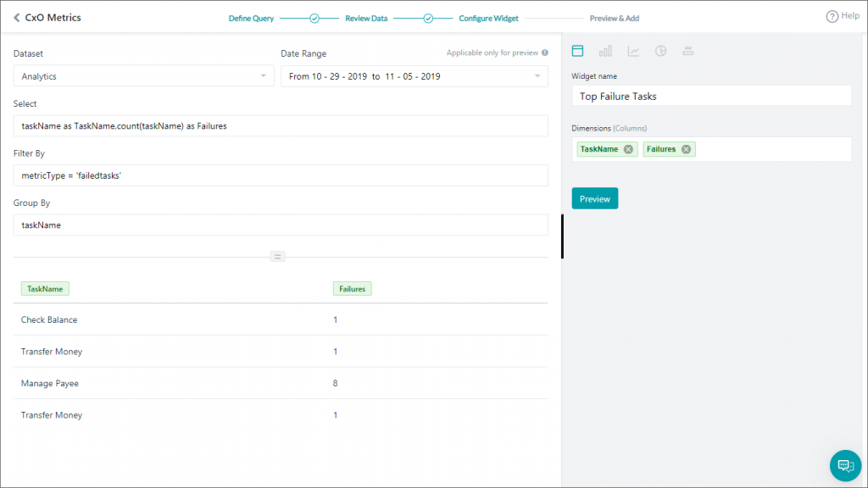Click the Preview button
The image size is (868, 488).
pyautogui.click(x=594, y=197)
